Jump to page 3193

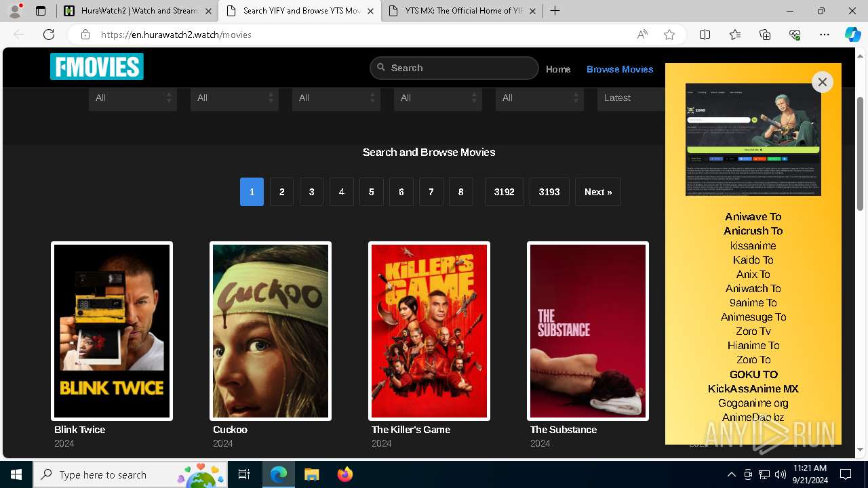coord(549,192)
